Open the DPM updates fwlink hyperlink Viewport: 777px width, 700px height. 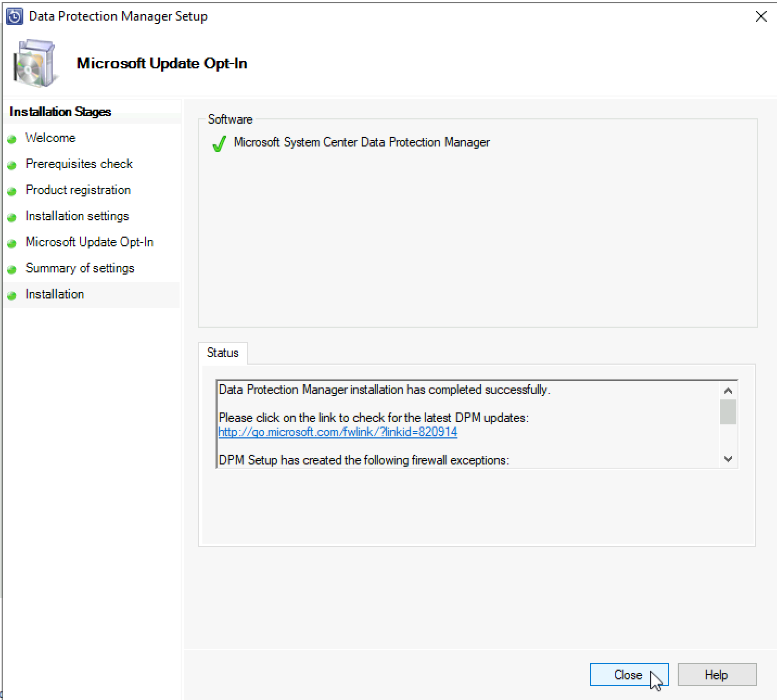point(337,432)
